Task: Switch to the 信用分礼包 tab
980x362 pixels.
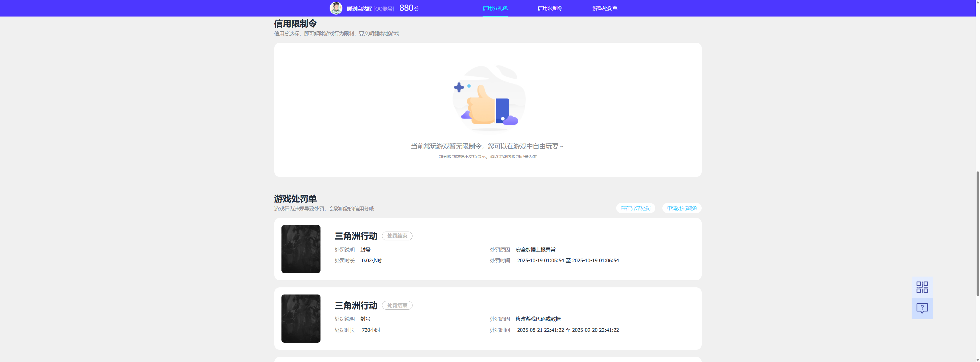Action: (495, 8)
